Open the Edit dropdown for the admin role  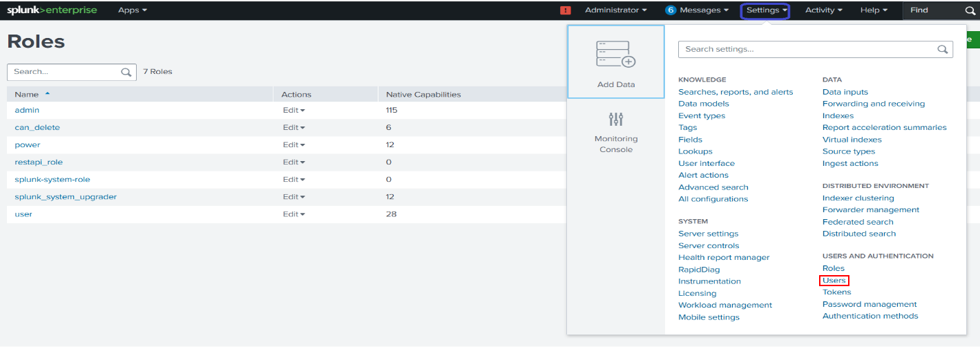pos(294,110)
